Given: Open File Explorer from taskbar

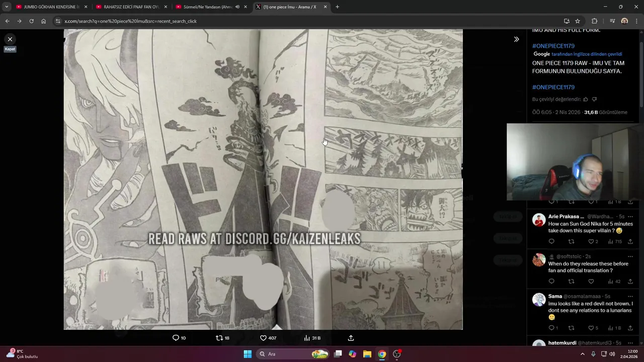Looking at the screenshot, I should point(367,354).
